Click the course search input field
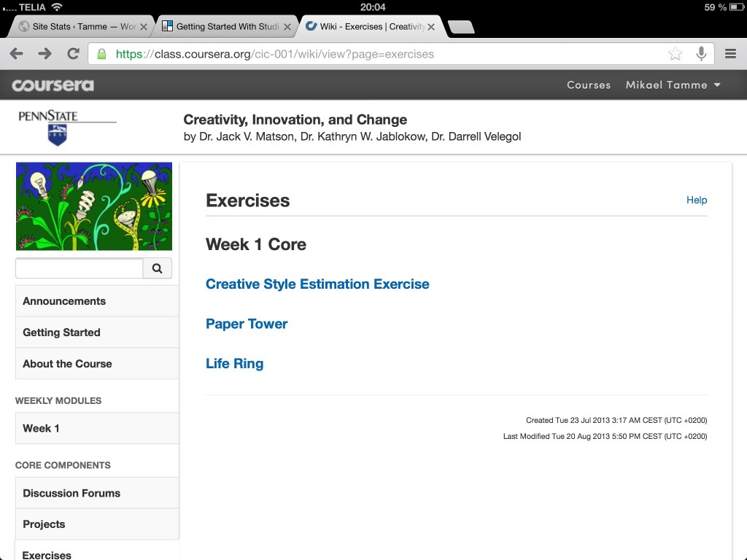 pyautogui.click(x=79, y=268)
